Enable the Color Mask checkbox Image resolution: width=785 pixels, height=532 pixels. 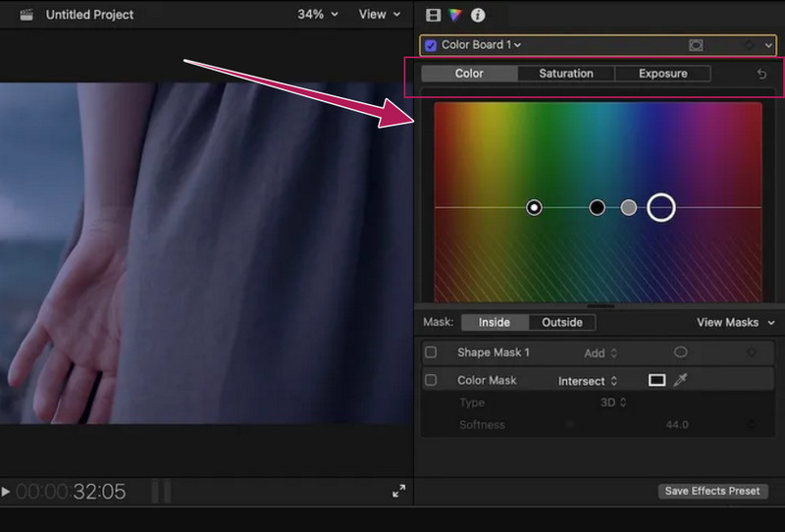click(431, 380)
